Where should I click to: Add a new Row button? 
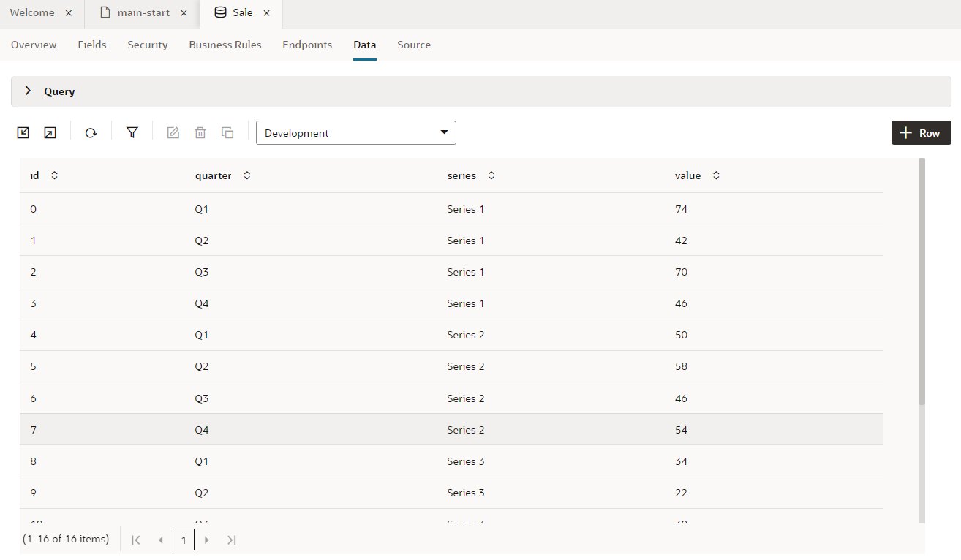pos(921,133)
